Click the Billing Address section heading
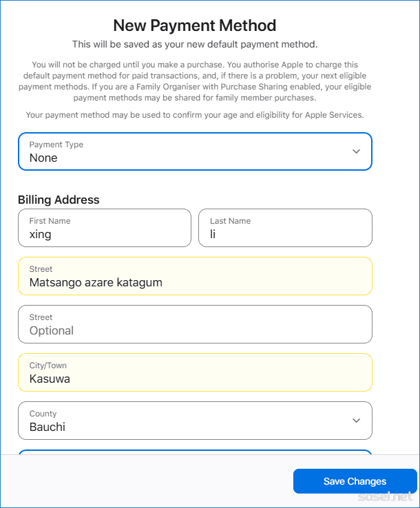Screen dimensions: 420x508 click(x=59, y=200)
